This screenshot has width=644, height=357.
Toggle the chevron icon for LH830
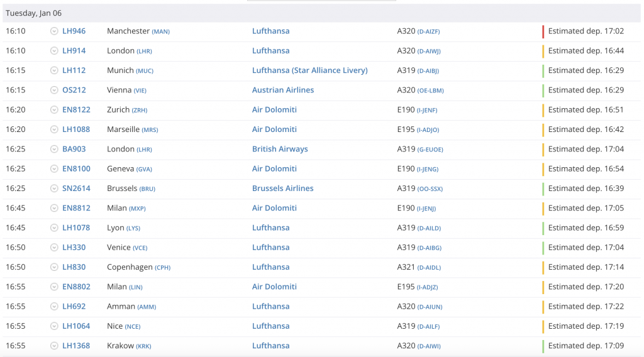[54, 267]
